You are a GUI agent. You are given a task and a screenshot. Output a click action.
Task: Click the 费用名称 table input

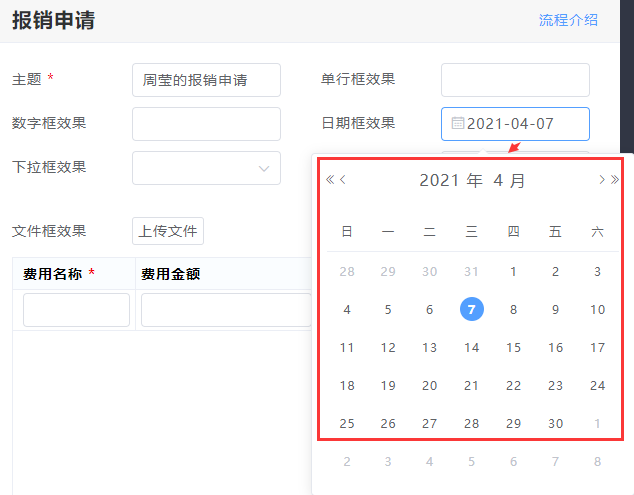76,310
